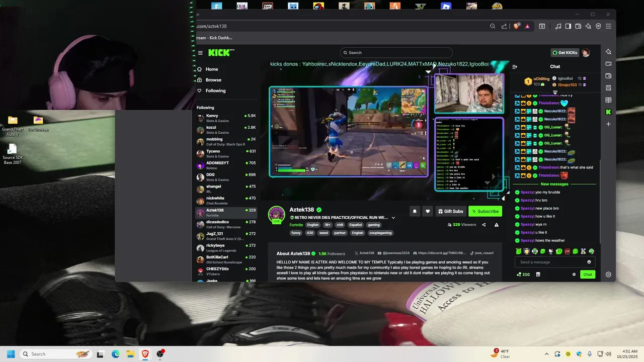Viewport: 644px width, 362px height.
Task: Add a new sidebar item with plus
Action: coord(608,124)
